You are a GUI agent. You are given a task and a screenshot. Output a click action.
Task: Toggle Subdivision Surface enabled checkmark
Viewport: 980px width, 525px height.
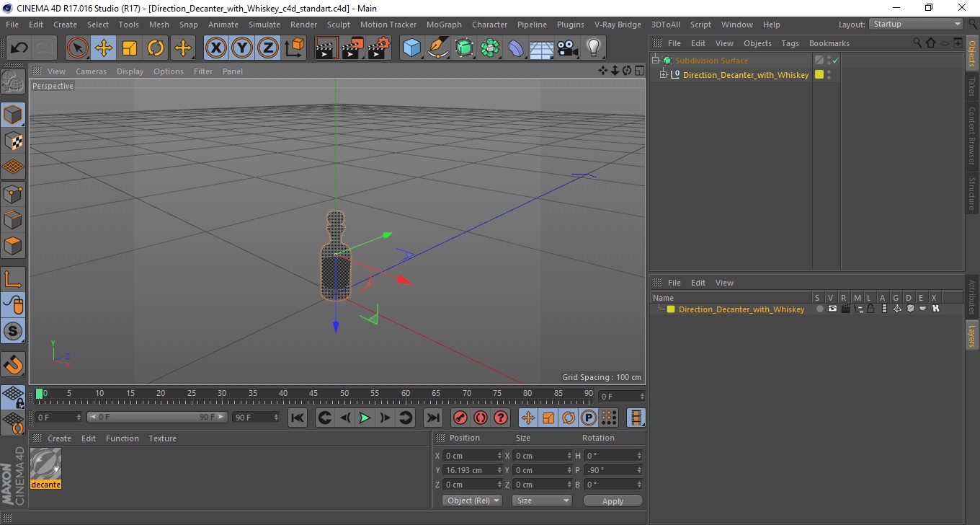click(x=835, y=61)
